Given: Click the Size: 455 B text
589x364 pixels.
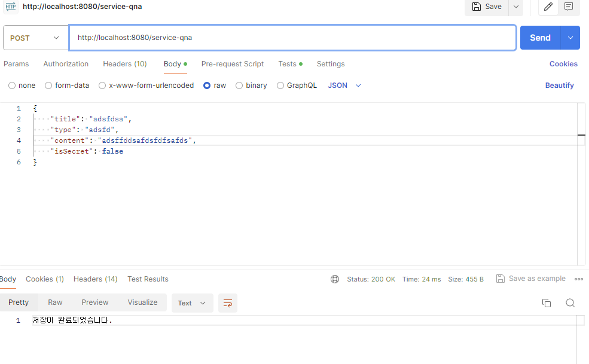Looking at the screenshot, I should tap(466, 279).
